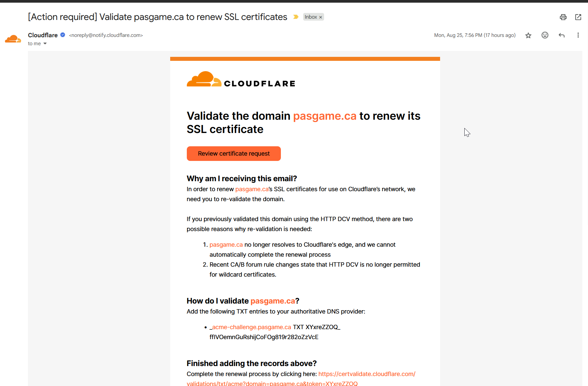Open the pasgame.ca link in the main headline
The height and width of the screenshot is (386, 588).
(325, 116)
